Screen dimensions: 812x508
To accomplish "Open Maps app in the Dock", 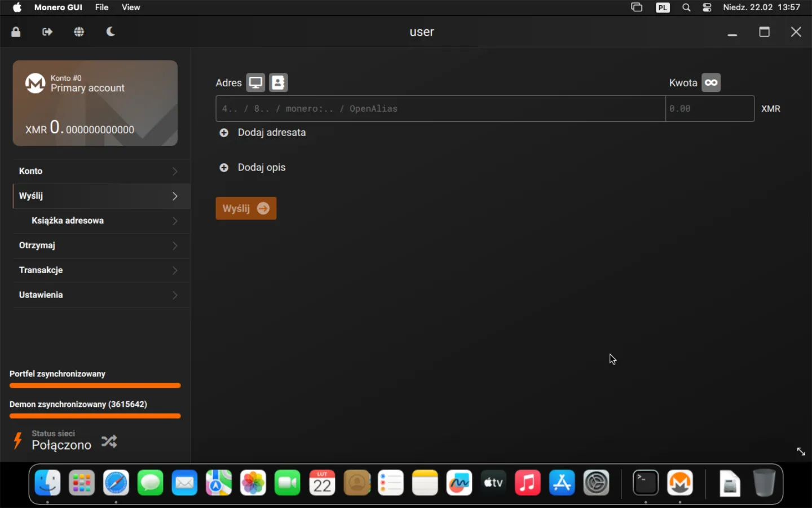I will (219, 483).
